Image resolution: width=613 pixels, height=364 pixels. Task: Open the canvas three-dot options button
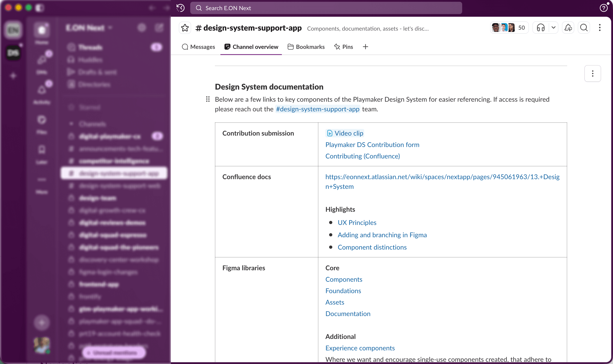tap(592, 73)
